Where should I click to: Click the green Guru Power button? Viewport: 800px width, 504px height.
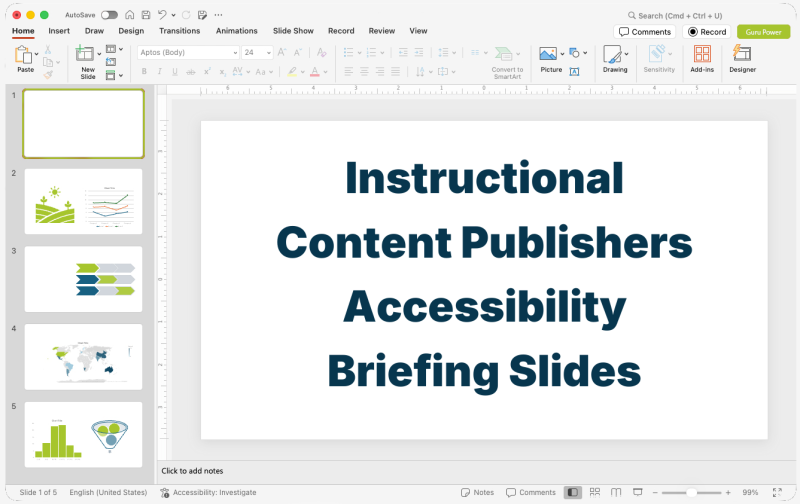pos(763,32)
